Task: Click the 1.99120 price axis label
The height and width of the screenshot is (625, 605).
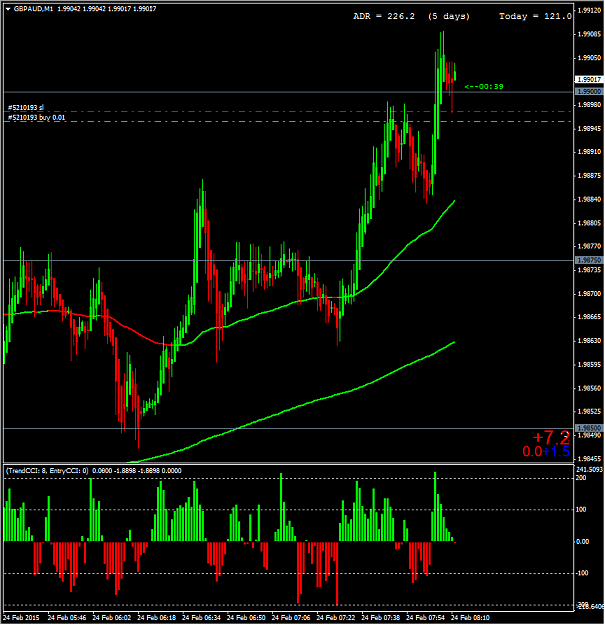Action: pos(589,11)
